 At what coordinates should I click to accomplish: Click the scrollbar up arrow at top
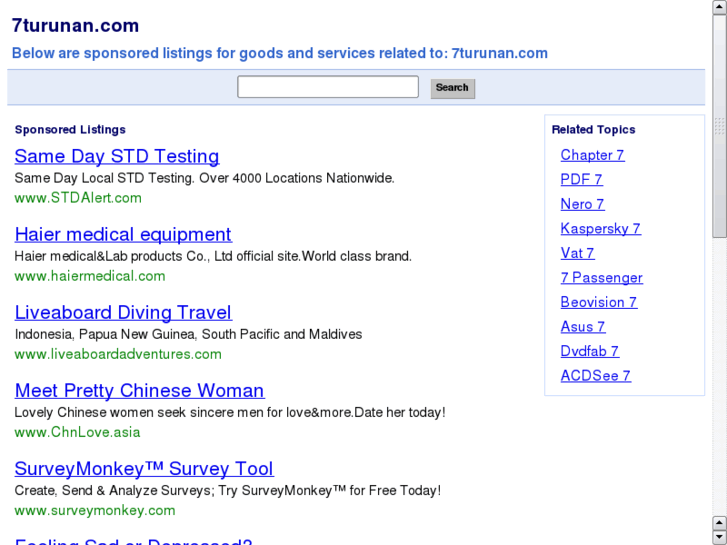pos(720,7)
